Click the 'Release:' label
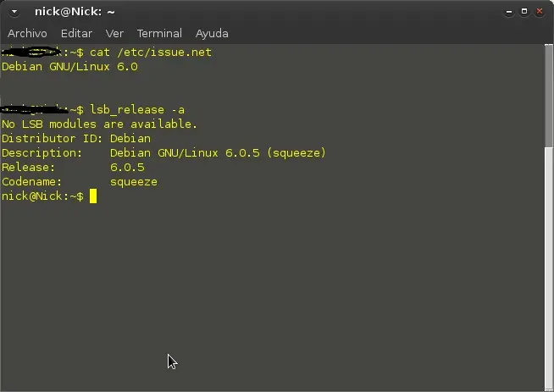554x392 pixels. tap(28, 167)
